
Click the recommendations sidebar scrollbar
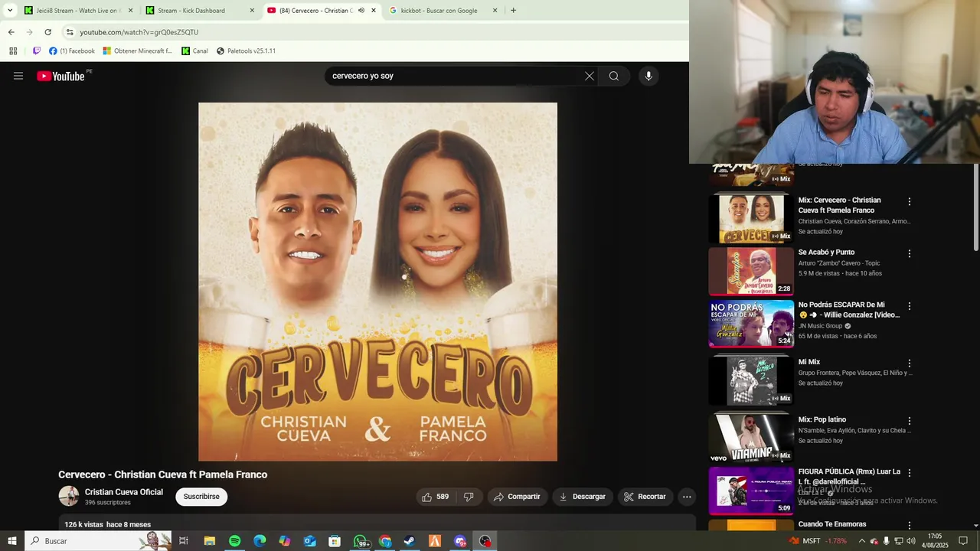(x=976, y=207)
